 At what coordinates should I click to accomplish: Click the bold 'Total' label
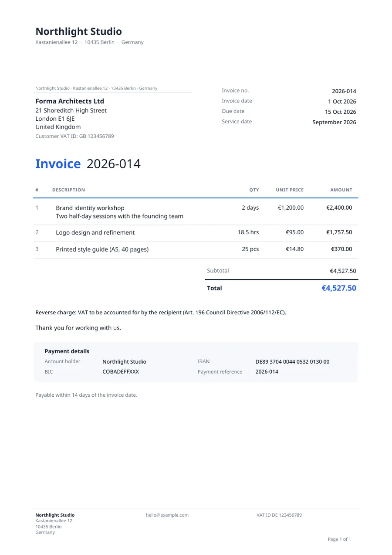point(214,288)
